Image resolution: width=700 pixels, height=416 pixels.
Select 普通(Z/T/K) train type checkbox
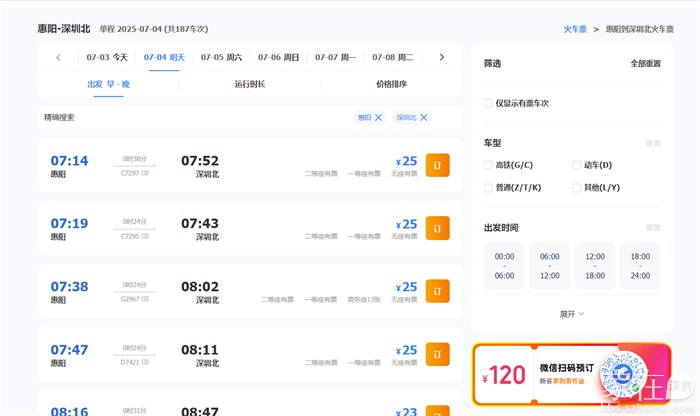pos(488,187)
